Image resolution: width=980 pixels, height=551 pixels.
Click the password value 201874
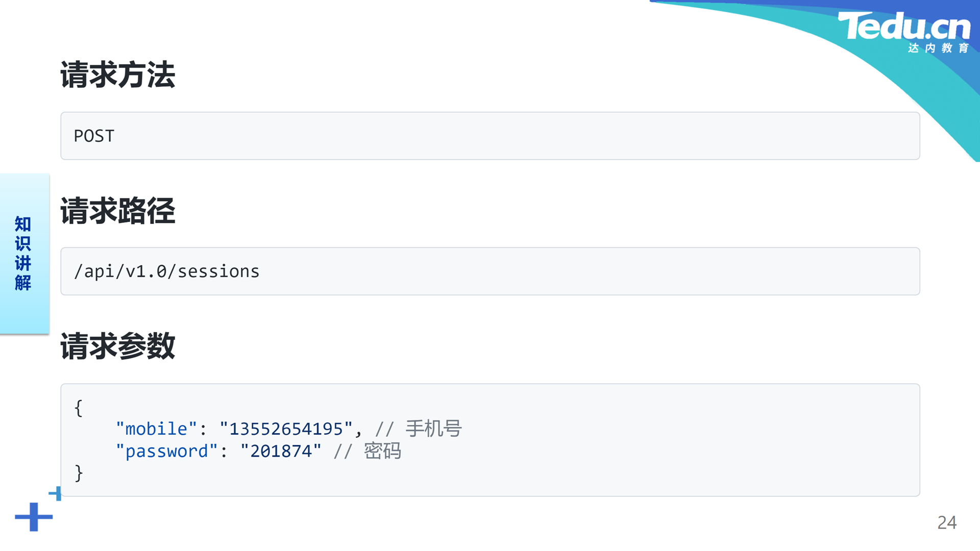click(x=281, y=451)
